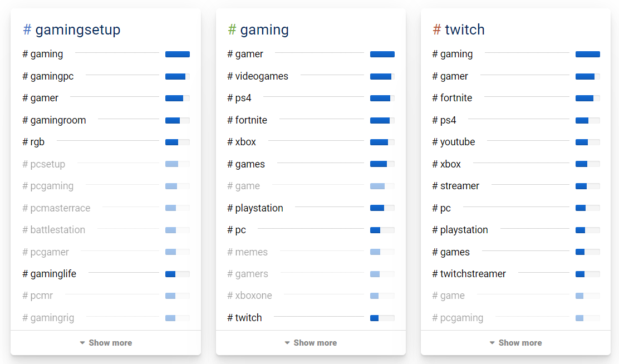Expand Show more under twitch card

[x=515, y=343]
